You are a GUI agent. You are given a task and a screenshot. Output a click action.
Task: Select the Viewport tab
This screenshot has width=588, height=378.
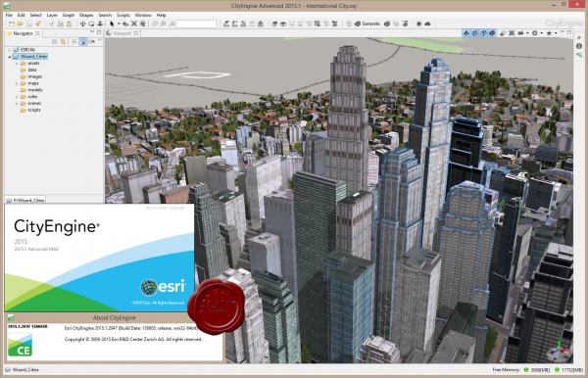(x=122, y=33)
